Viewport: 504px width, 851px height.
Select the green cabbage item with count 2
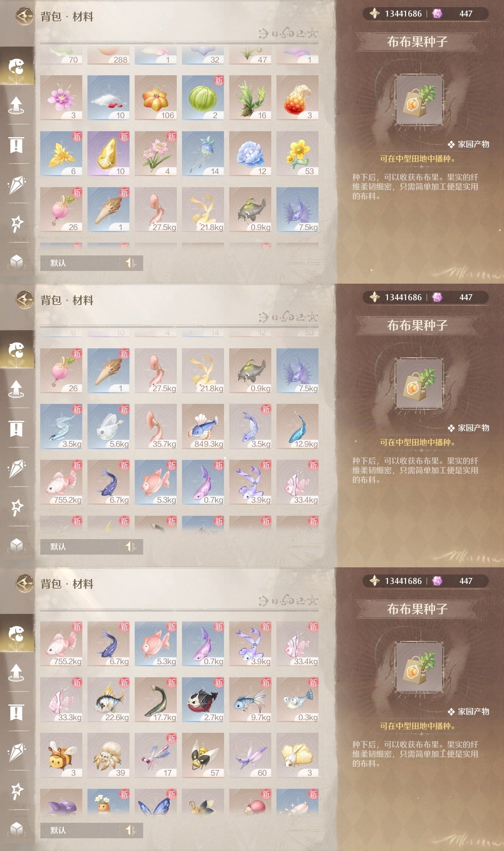(203, 98)
